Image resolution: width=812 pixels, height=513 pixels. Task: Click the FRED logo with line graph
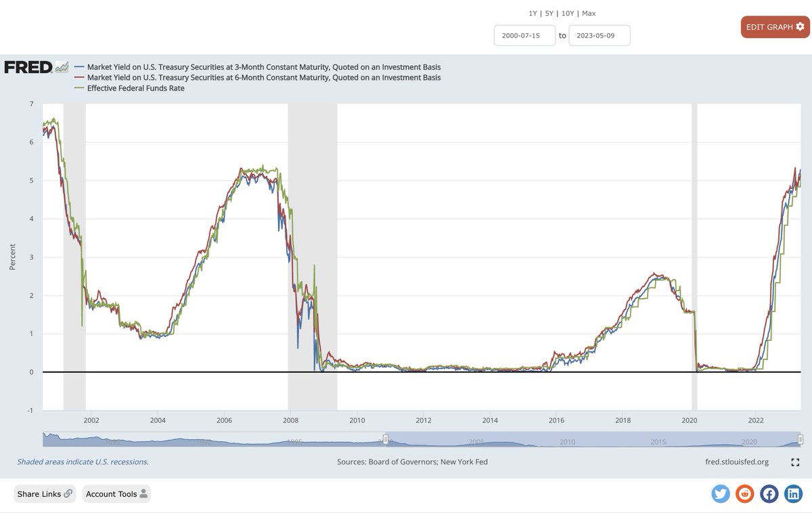click(x=34, y=66)
